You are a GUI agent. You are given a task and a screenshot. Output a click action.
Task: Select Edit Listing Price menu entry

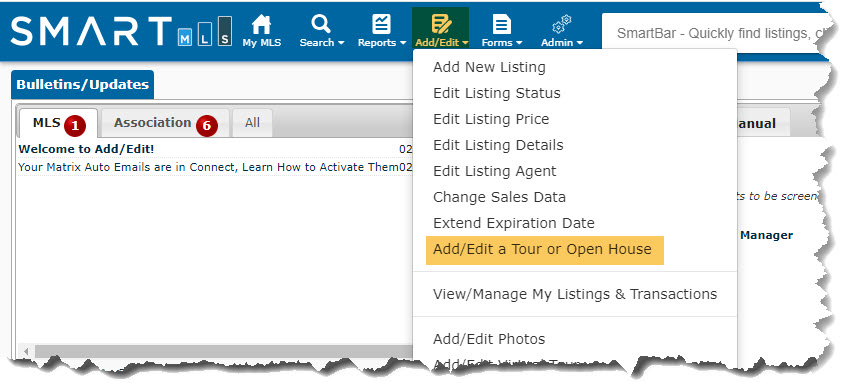[491, 119]
